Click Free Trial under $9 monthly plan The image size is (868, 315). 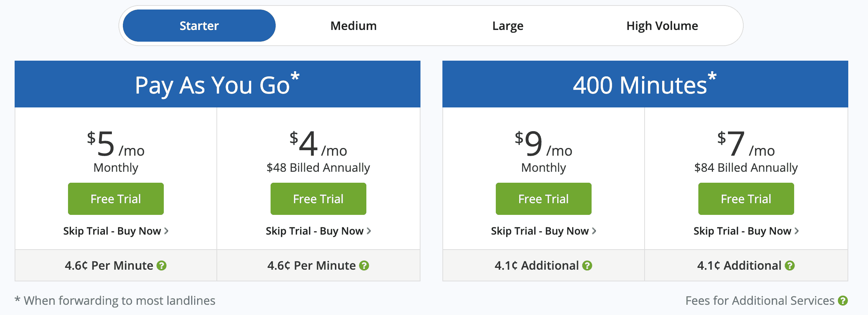pos(543,198)
